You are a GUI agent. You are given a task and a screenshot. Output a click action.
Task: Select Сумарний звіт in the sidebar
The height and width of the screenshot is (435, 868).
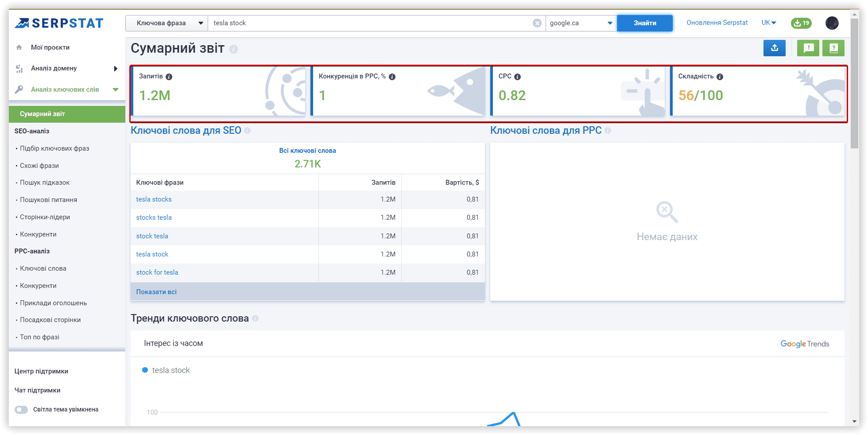pyautogui.click(x=67, y=114)
